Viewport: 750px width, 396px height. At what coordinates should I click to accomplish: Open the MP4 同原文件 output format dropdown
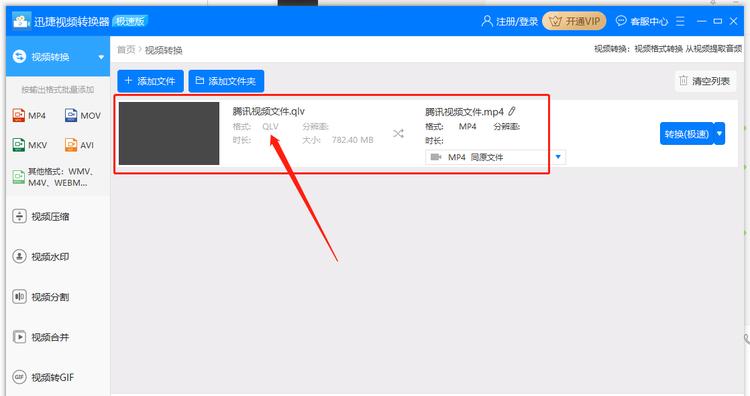[x=495, y=157]
